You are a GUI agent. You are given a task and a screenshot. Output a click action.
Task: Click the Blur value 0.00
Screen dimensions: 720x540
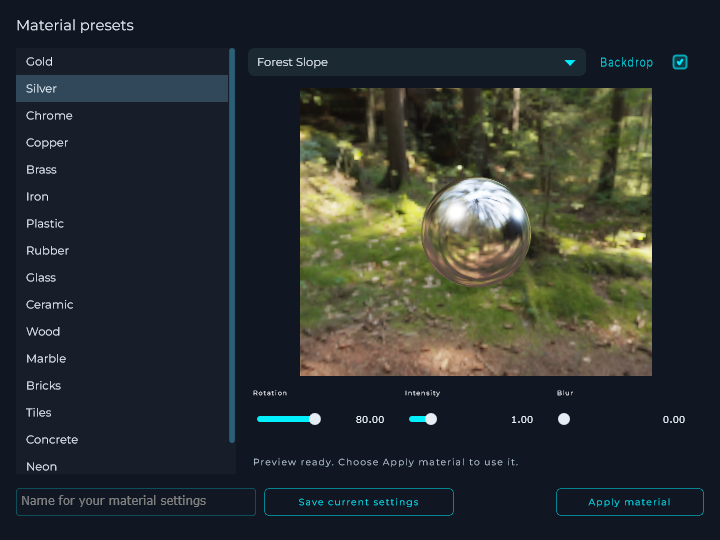(x=674, y=419)
